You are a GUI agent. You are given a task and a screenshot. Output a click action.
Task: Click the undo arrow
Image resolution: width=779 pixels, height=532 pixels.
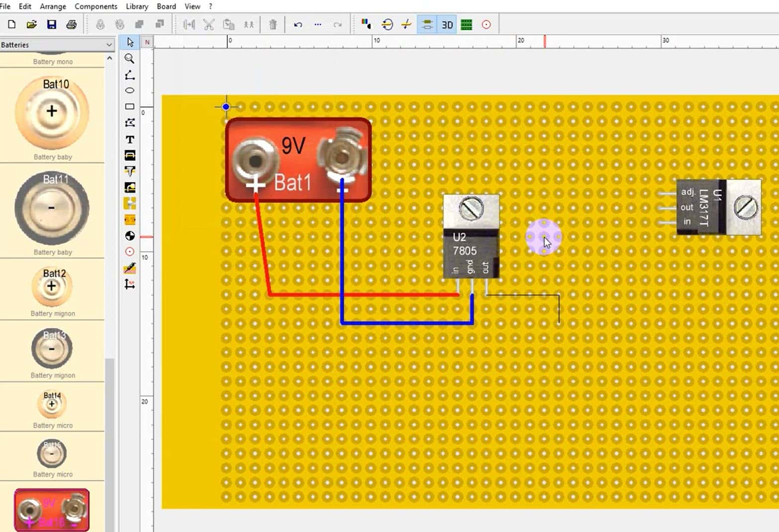coord(297,24)
